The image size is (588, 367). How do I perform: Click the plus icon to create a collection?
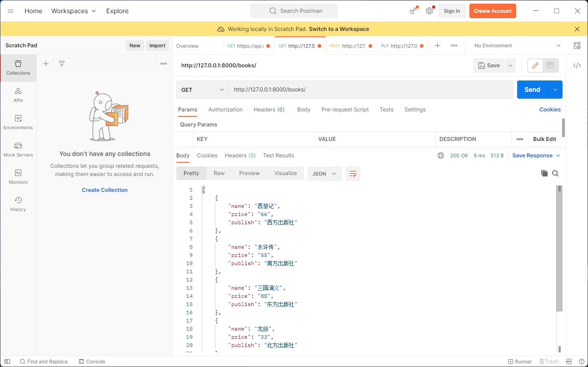coord(46,64)
